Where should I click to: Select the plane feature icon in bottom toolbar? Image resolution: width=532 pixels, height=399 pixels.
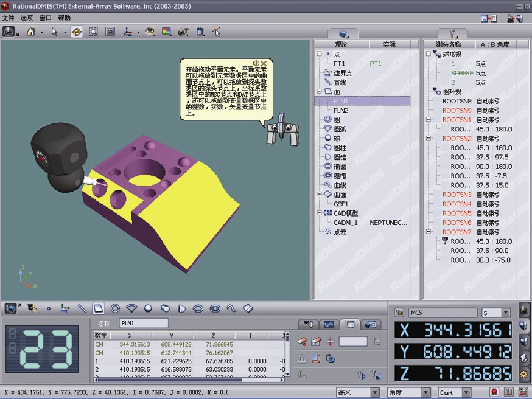click(x=98, y=309)
